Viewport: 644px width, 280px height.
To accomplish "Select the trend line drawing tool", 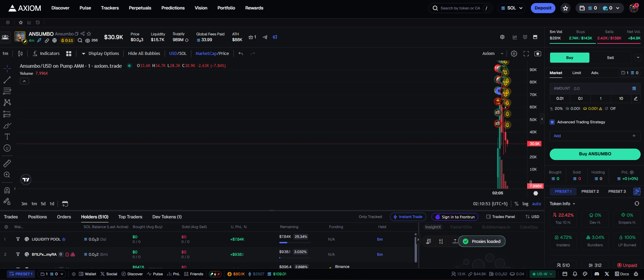I will [7, 80].
